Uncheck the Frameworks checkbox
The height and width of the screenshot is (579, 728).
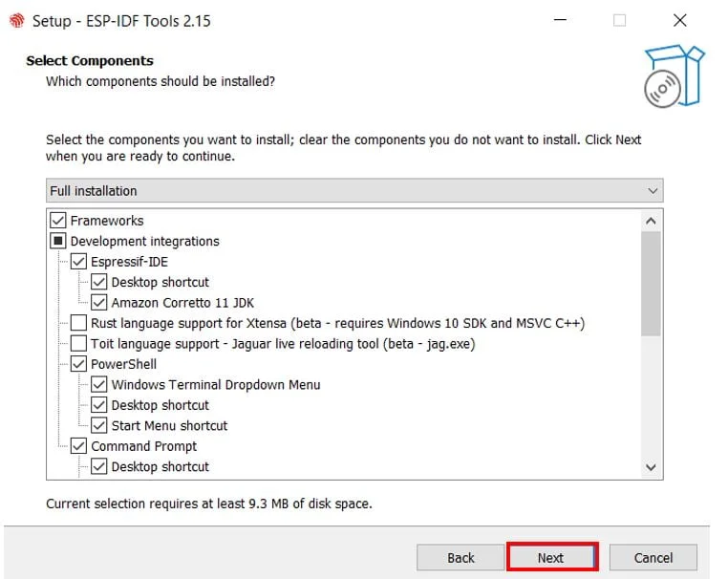point(58,221)
